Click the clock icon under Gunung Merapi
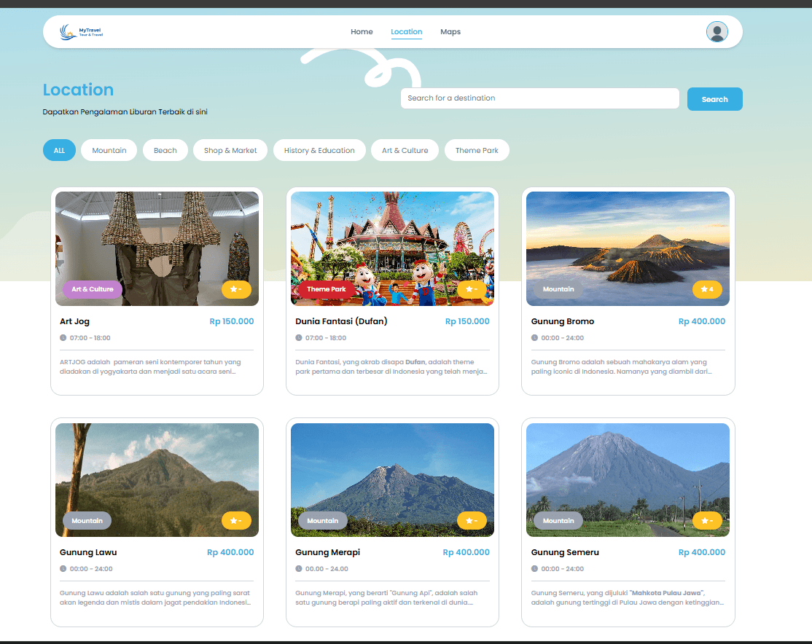The image size is (812, 644). click(299, 568)
